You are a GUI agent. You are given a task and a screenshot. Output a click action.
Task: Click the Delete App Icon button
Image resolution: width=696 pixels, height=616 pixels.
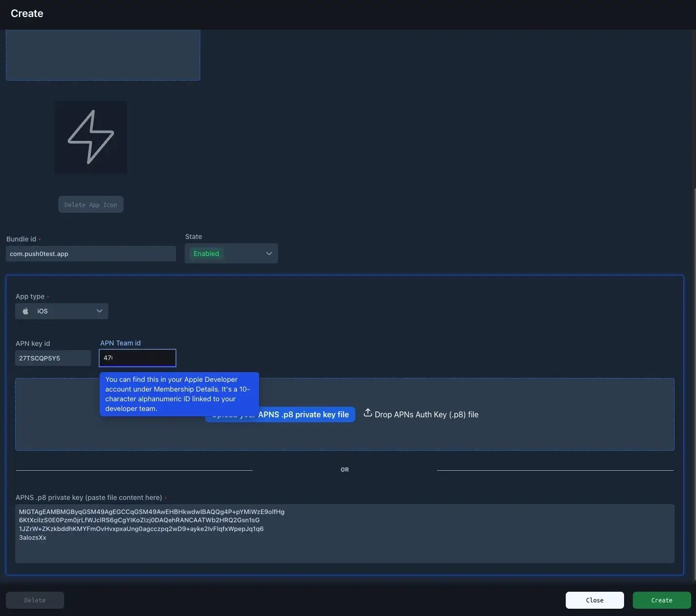[x=91, y=205]
